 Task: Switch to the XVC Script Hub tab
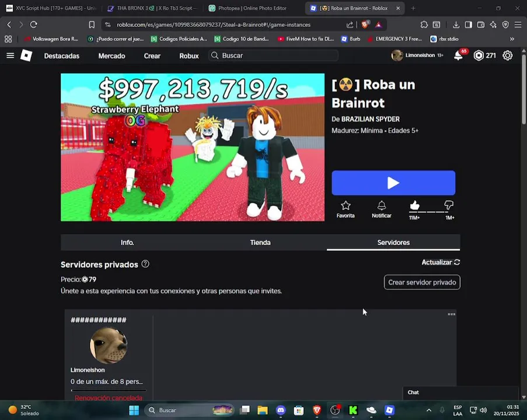(x=51, y=8)
